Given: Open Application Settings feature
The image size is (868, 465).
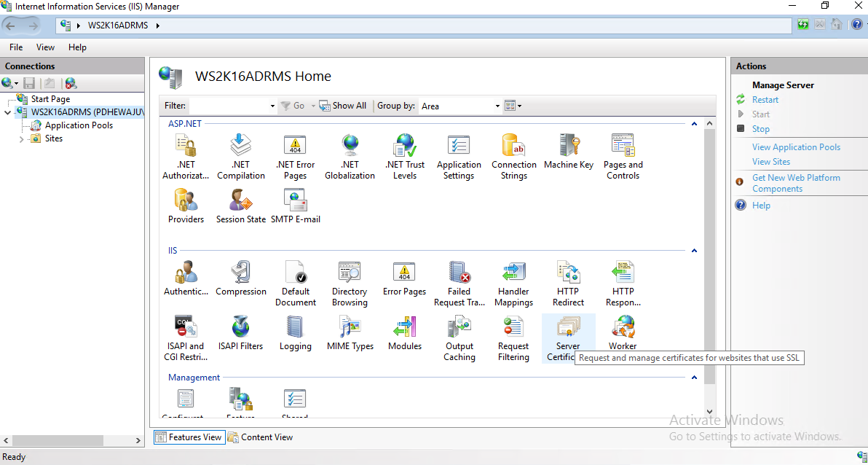Looking at the screenshot, I should 459,157.
